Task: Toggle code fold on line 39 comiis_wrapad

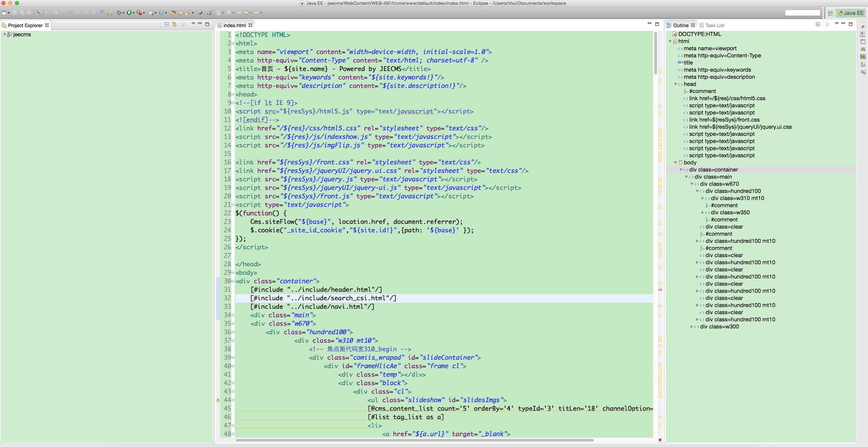Action: pos(233,358)
